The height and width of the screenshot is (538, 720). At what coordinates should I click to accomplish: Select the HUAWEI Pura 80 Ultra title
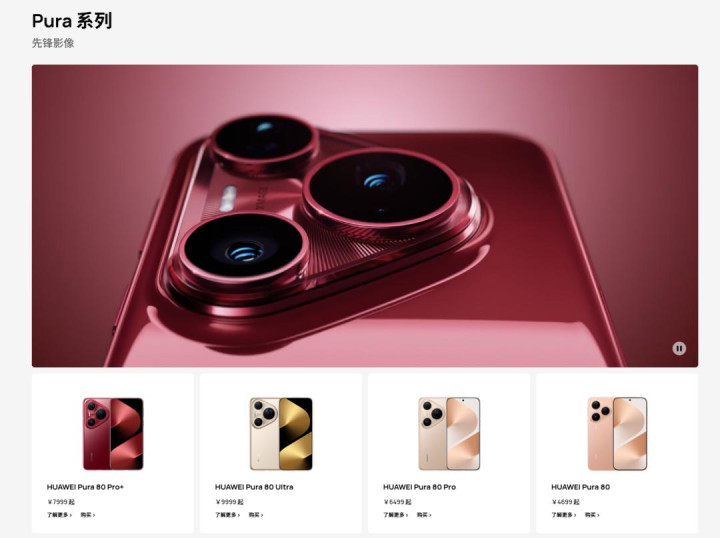pyautogui.click(x=254, y=487)
